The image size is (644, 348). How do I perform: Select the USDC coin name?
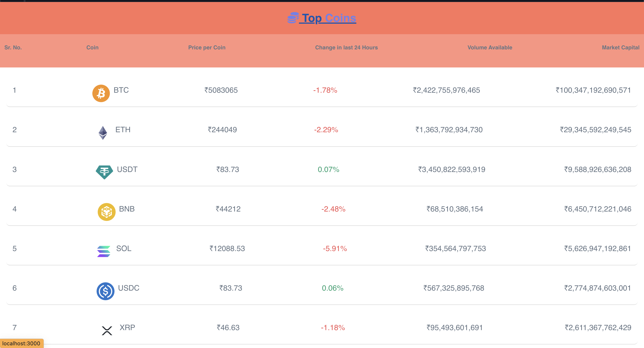pos(129,288)
